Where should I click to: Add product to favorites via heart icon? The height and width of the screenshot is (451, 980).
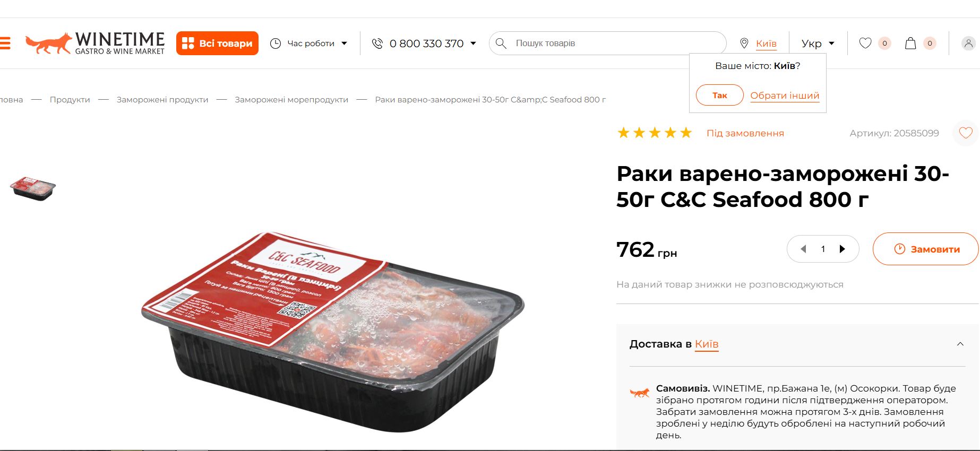click(x=966, y=133)
